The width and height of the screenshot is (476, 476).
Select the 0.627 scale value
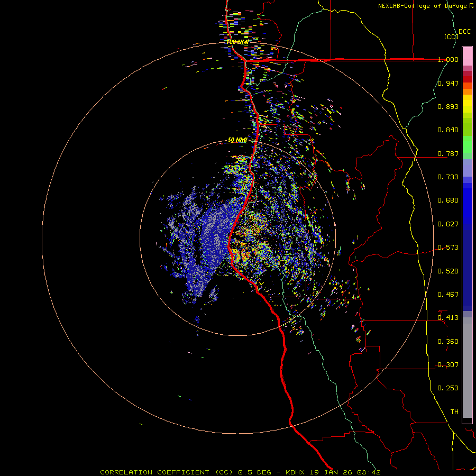point(448,224)
